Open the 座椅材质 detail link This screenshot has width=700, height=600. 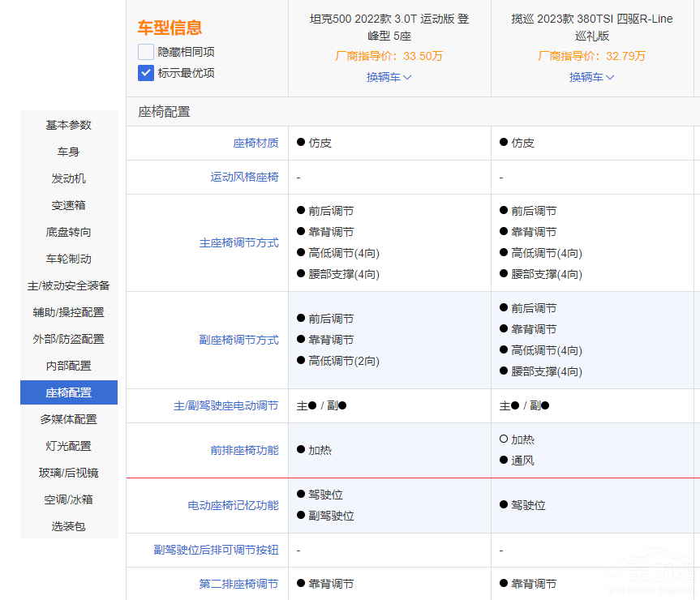(258, 143)
